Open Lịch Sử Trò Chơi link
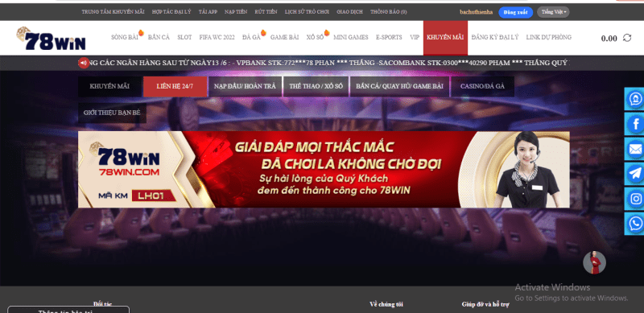Image resolution: width=644 pixels, height=313 pixels. tap(307, 12)
